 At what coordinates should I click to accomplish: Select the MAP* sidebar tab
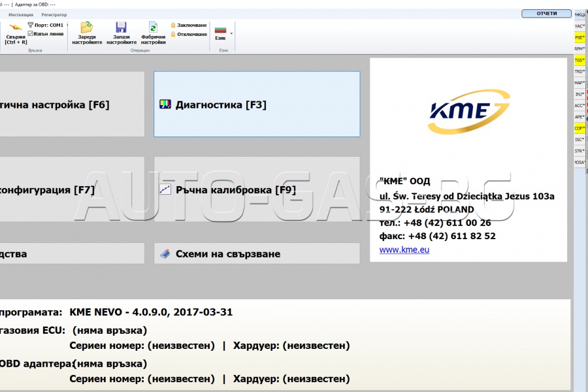(580, 83)
